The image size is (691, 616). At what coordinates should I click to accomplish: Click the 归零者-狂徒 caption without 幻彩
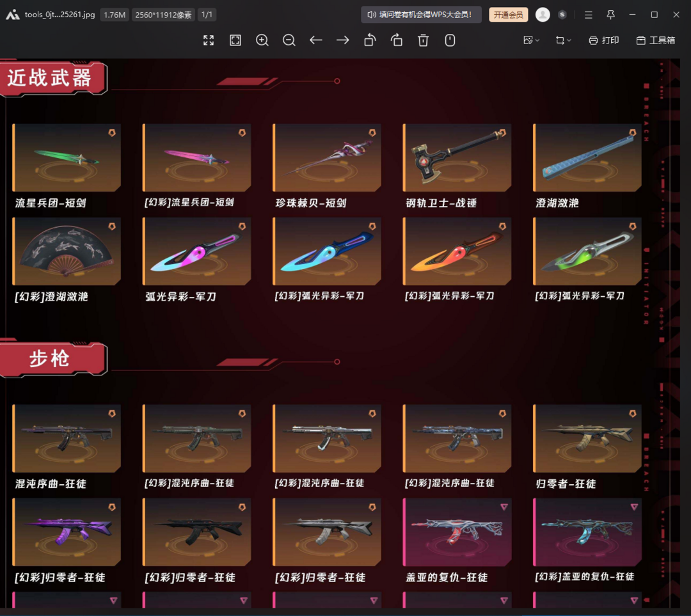566,484
